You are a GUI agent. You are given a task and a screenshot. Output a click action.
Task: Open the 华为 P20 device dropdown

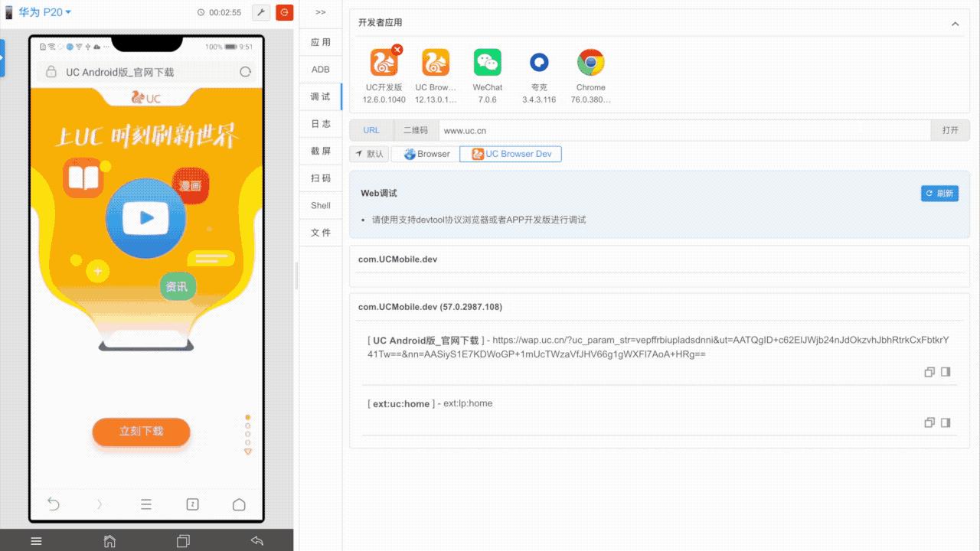click(x=44, y=12)
